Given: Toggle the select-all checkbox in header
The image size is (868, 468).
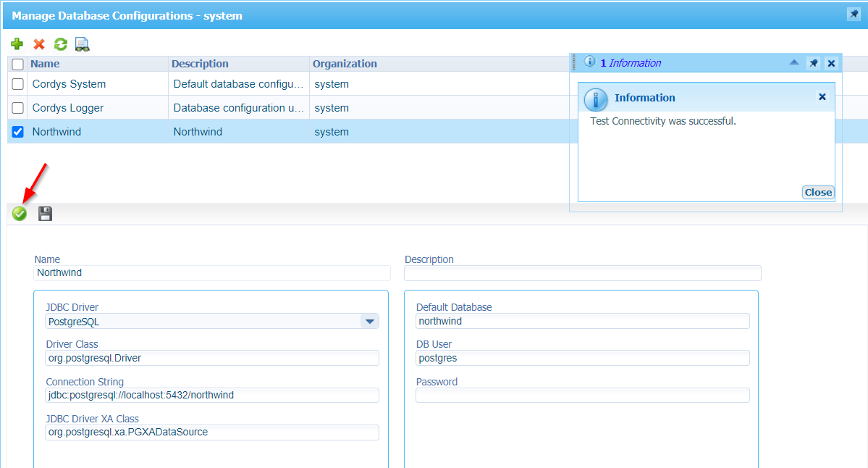Looking at the screenshot, I should (x=18, y=64).
